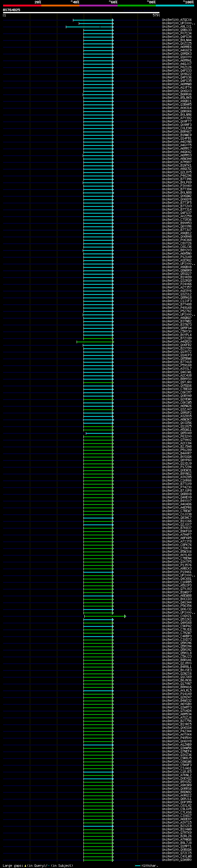Screen dimensions: 197x868
Task: Choose the UniRef100_A1XFT4 entry
Action: 176,88
